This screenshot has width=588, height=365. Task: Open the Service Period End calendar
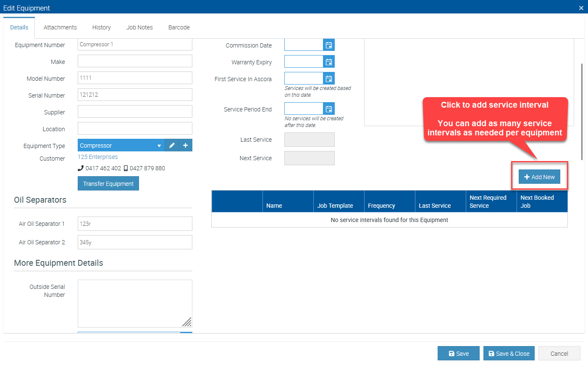[x=329, y=109]
